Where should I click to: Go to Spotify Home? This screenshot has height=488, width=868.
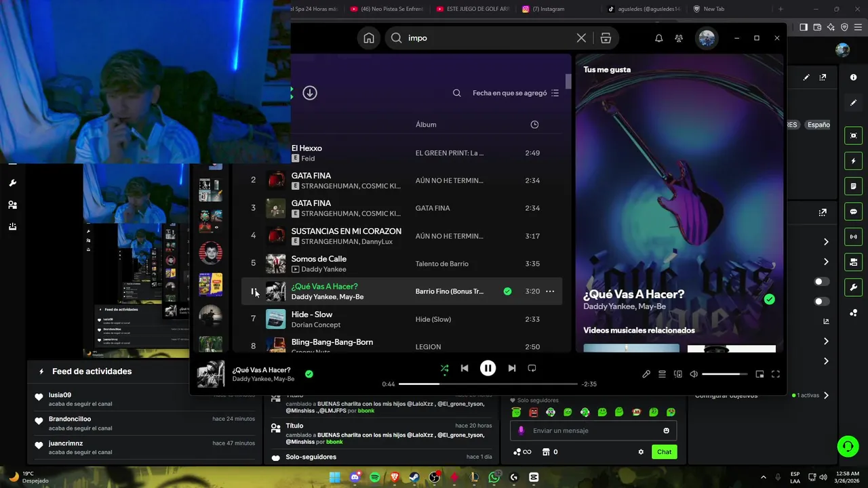click(369, 38)
